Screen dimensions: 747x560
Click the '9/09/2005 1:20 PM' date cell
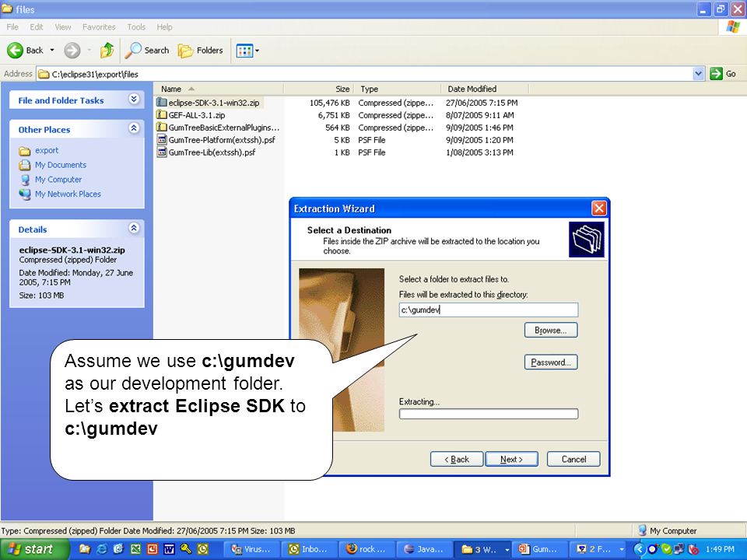coord(479,140)
